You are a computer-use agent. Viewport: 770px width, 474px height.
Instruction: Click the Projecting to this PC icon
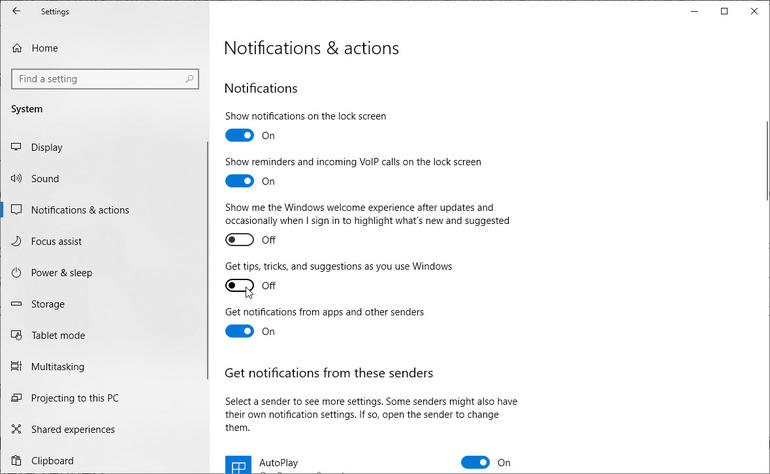(x=16, y=398)
